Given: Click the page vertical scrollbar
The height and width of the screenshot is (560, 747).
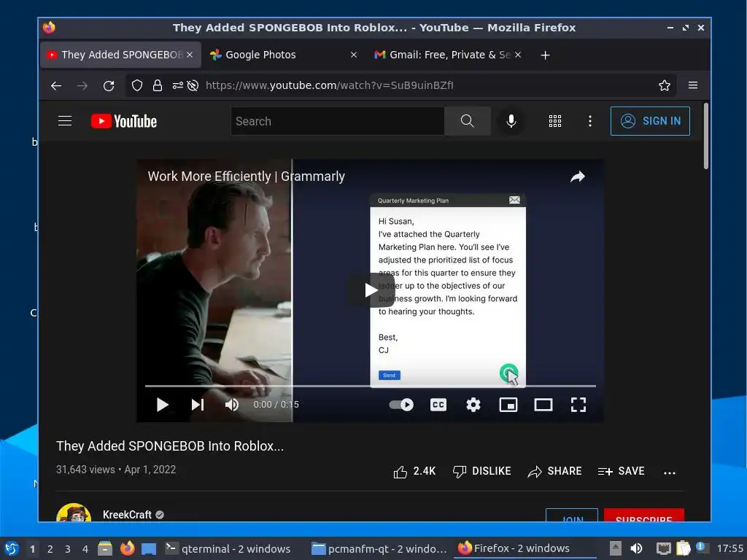Looking at the screenshot, I should coord(706,136).
